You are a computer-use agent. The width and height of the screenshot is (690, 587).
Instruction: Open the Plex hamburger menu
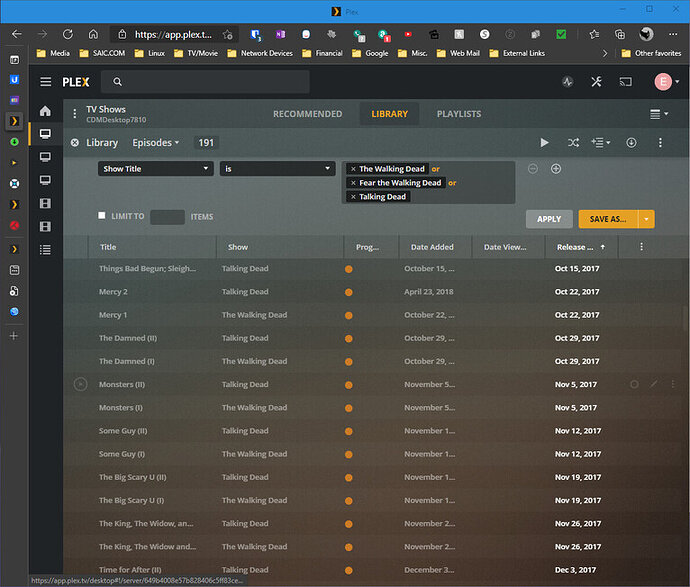pos(46,82)
